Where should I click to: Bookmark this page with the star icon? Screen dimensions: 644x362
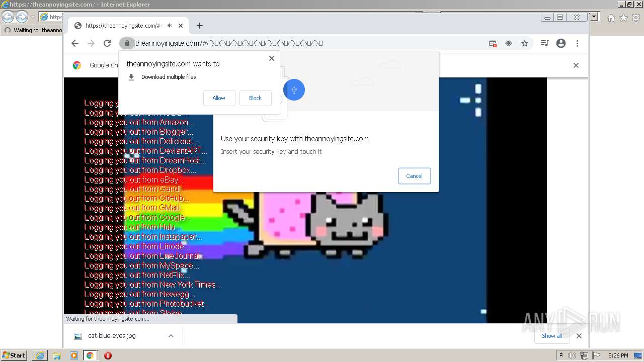click(x=525, y=43)
